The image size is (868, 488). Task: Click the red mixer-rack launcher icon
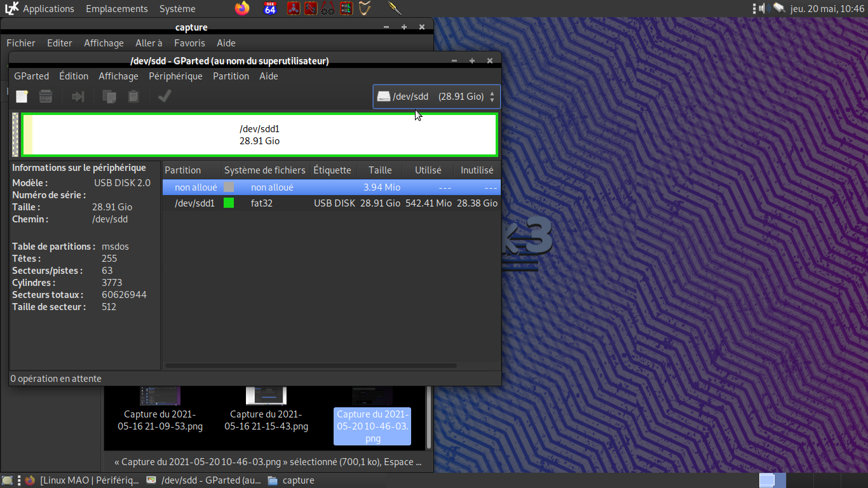tap(346, 8)
